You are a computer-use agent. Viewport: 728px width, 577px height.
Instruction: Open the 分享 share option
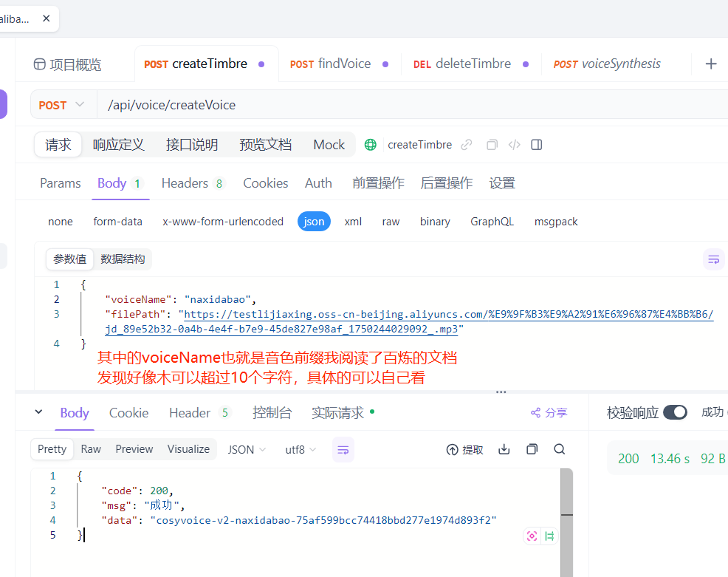click(549, 413)
